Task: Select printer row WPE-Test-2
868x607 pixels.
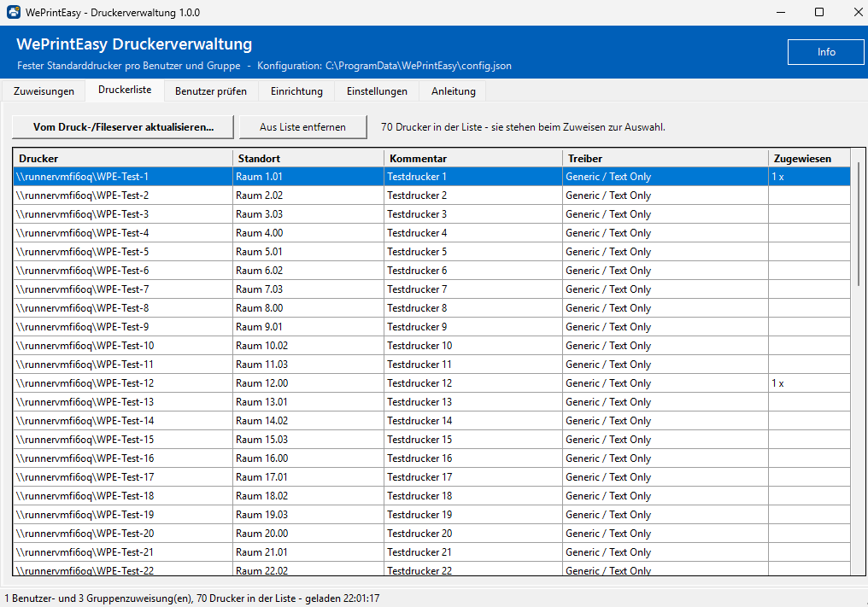Action: [431, 196]
